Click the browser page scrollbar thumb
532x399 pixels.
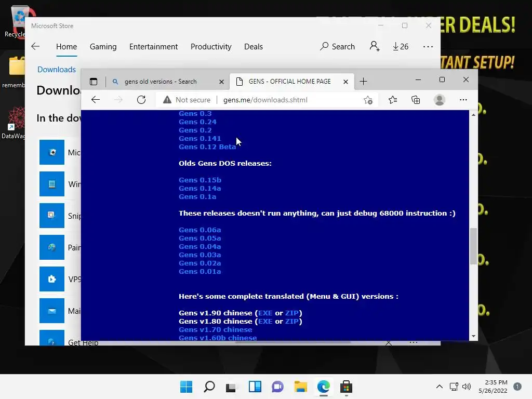click(x=473, y=246)
